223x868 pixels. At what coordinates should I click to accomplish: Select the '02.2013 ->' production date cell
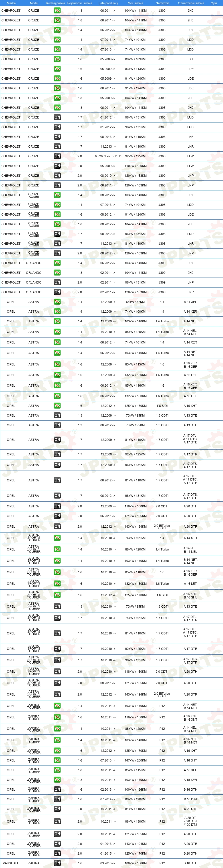[x=108, y=789]
